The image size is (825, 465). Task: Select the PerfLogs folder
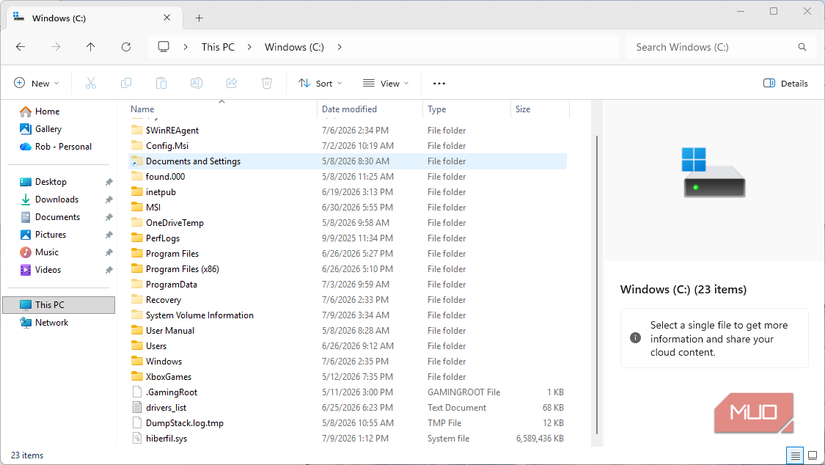[347, 238]
